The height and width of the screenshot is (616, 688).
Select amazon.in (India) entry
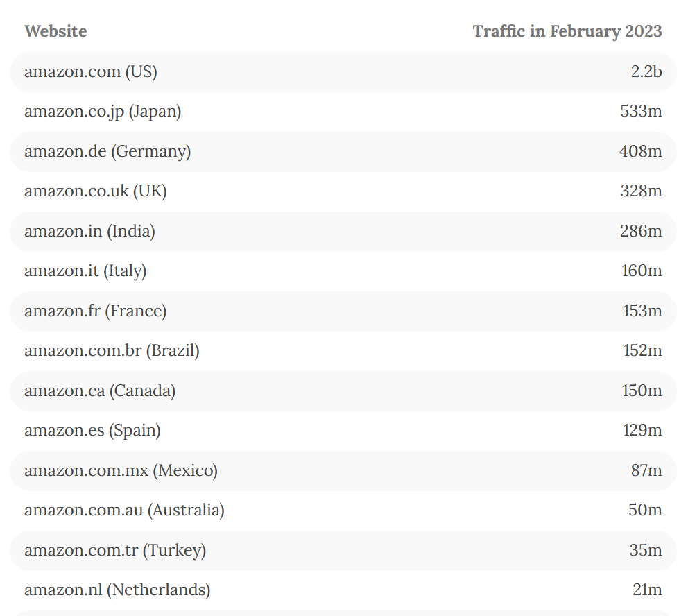tap(89, 231)
